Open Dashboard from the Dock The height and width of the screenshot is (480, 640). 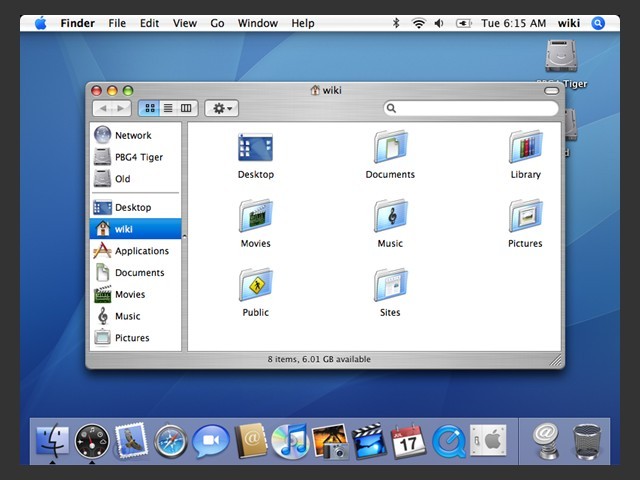pyautogui.click(x=92, y=441)
